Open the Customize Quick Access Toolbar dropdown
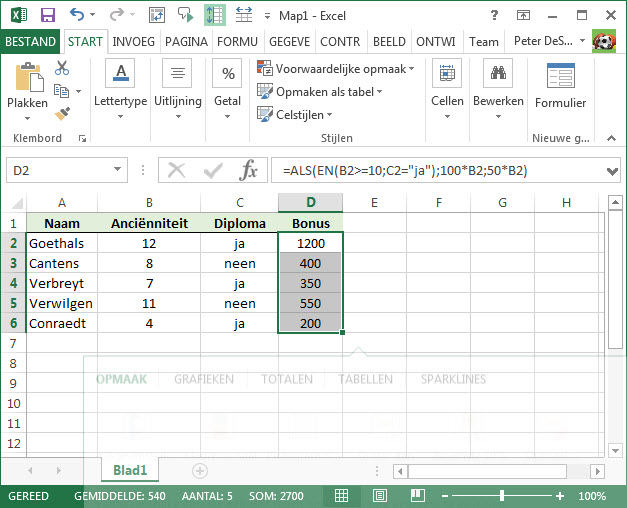The image size is (627, 508). coord(267,16)
